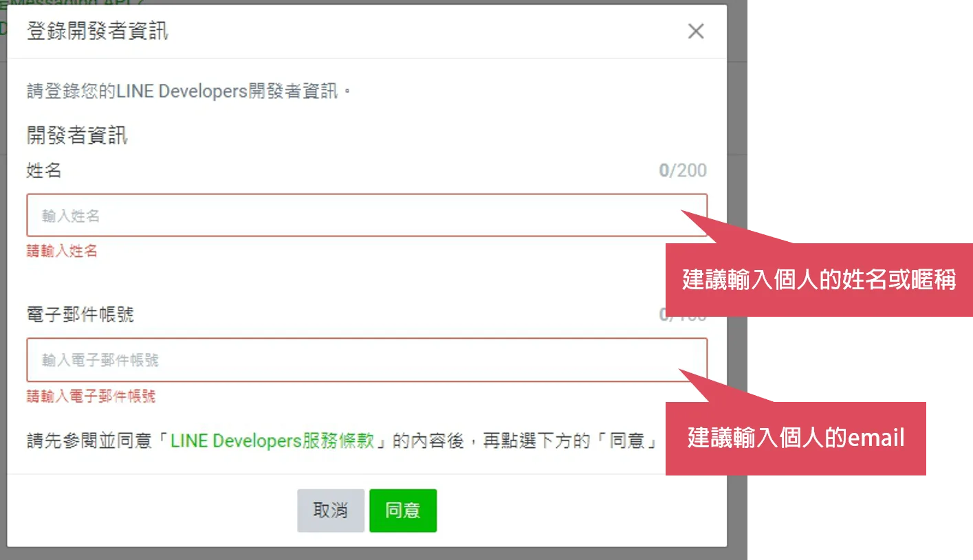Click the 請輸入姓名 error message
The height and width of the screenshot is (560, 973).
62,251
